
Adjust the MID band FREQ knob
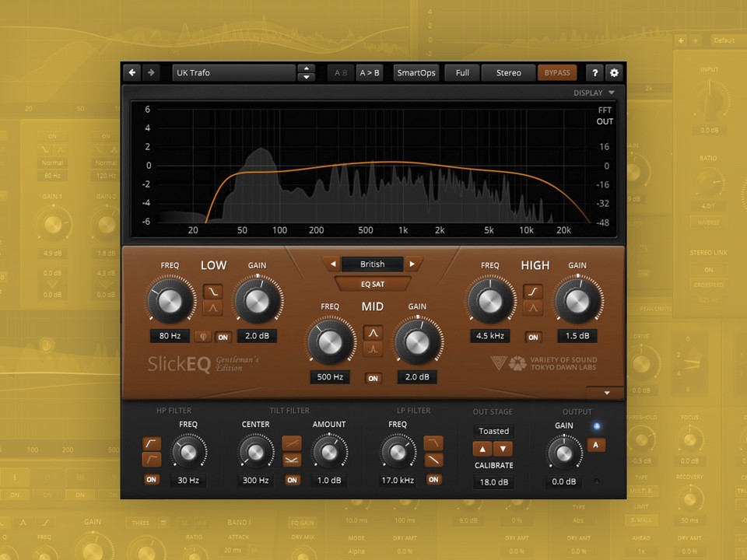coord(330,342)
